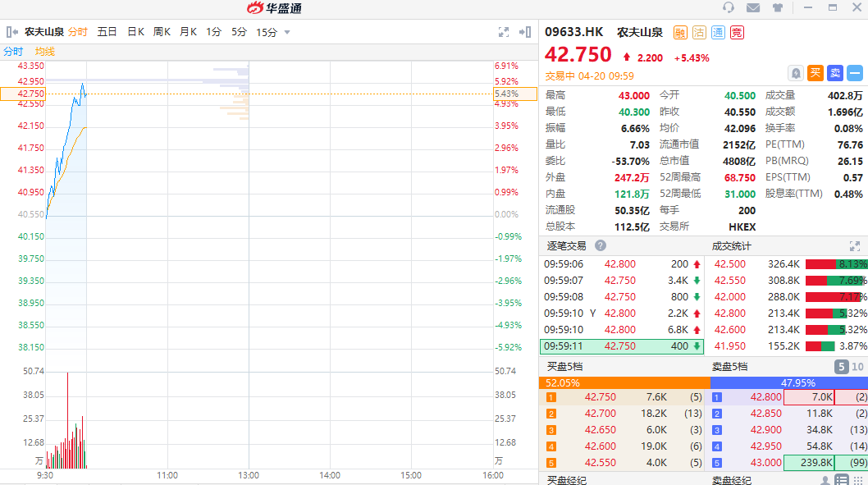This screenshot has height=485, width=868.
Task: Show 5-level order book depth
Action: pyautogui.click(x=841, y=367)
